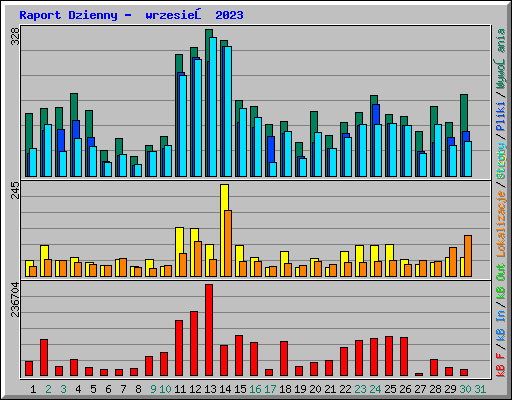Click the orange Lokalizacje legend label
Image resolution: width=512 pixels, height=400 pixels.
[501, 224]
